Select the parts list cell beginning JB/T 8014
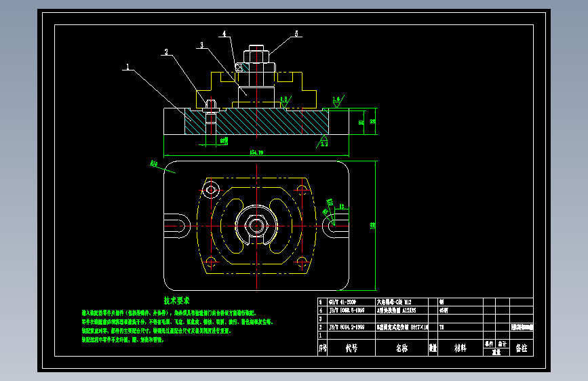Image resolution: width=588 pixels, height=381 pixels. [351, 327]
